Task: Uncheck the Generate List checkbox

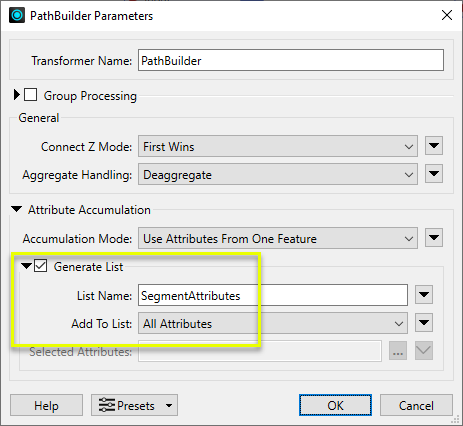Action: click(x=41, y=266)
